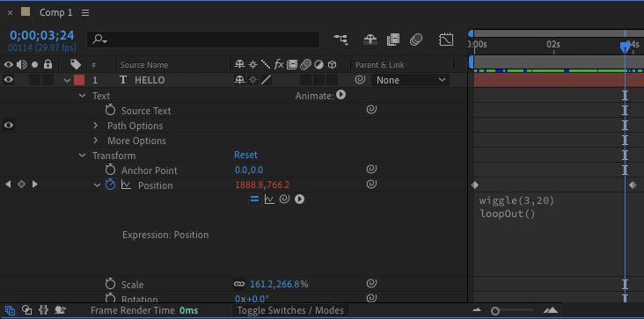
Task: Click the layer search field
Action: coord(203,40)
